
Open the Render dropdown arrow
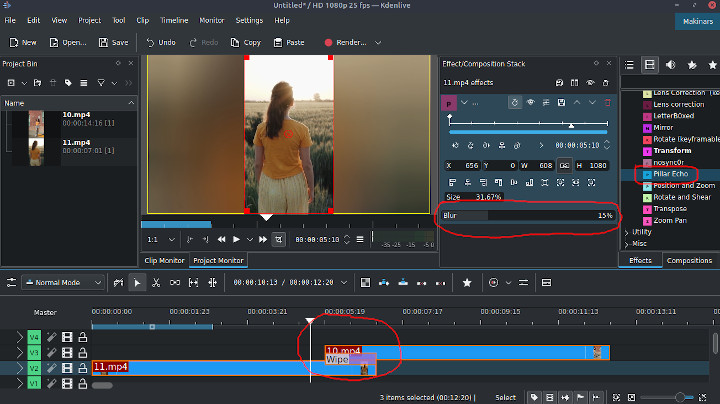point(378,43)
